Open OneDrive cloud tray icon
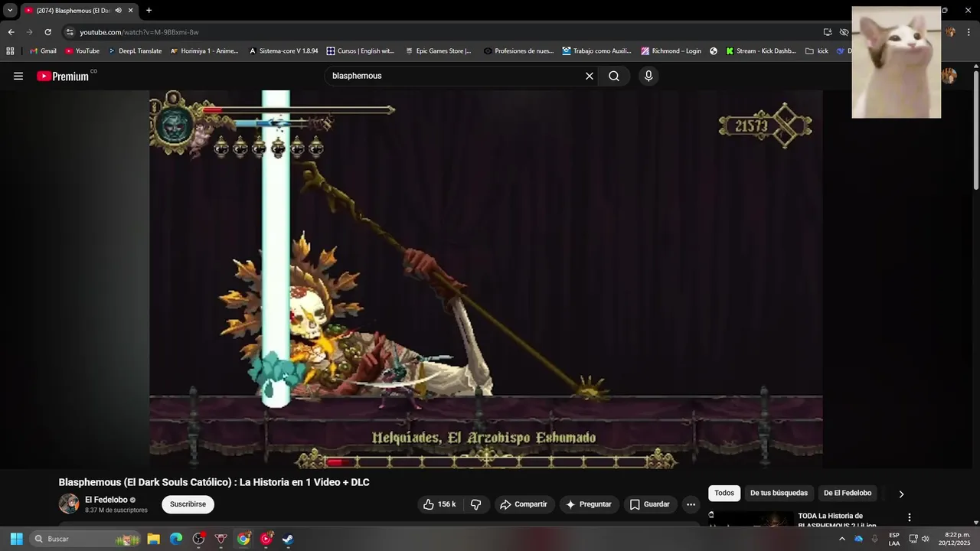 [858, 539]
